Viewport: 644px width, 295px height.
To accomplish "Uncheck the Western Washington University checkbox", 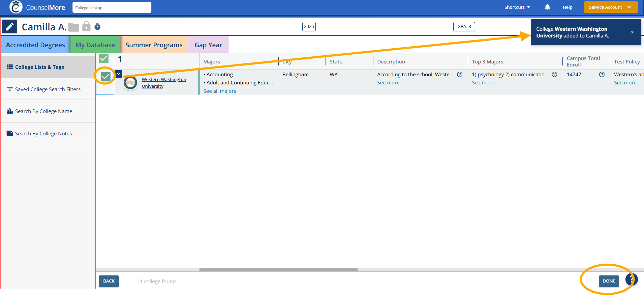I will point(105,77).
